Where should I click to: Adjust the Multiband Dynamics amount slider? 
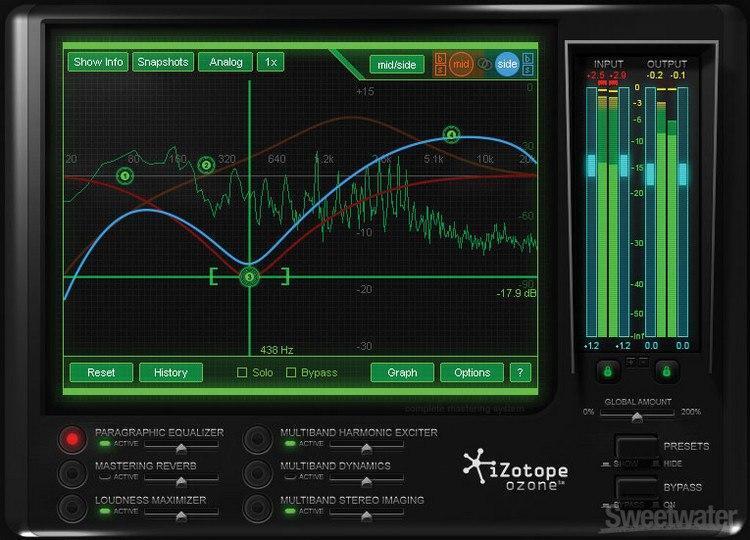click(x=366, y=482)
